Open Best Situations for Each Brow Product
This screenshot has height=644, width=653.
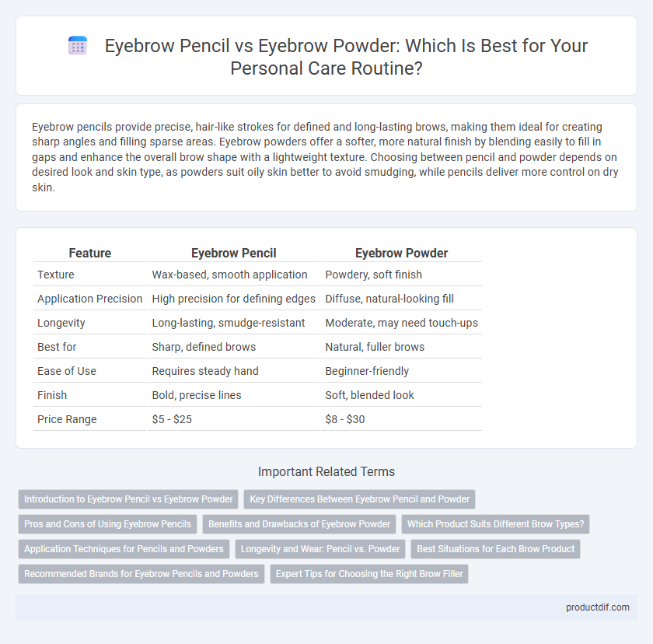point(496,549)
